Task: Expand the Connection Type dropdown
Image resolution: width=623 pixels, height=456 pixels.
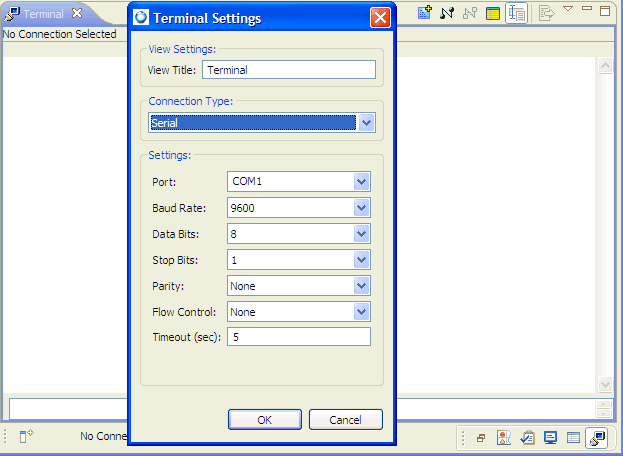Action: tap(366, 123)
